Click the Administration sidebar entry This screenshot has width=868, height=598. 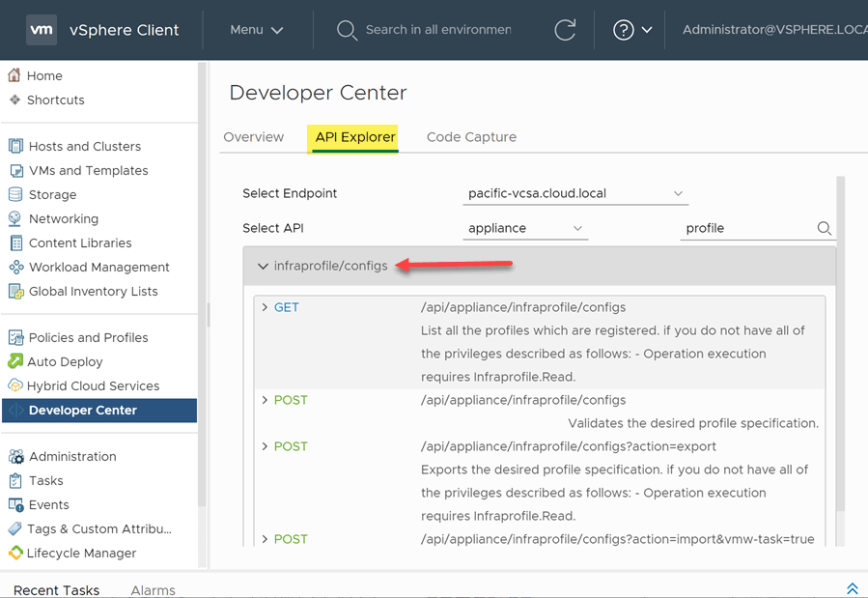[x=72, y=456]
